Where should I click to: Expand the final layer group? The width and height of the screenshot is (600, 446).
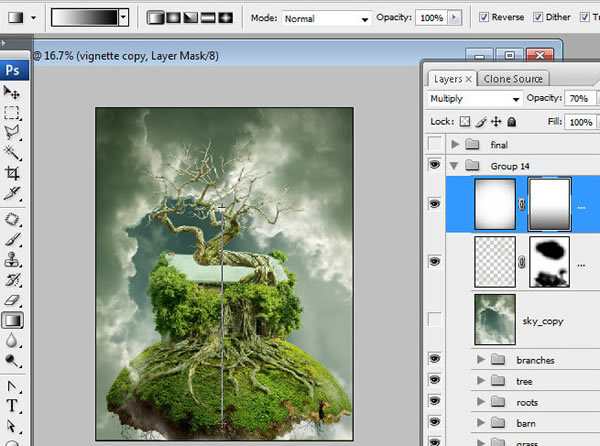[x=456, y=145]
